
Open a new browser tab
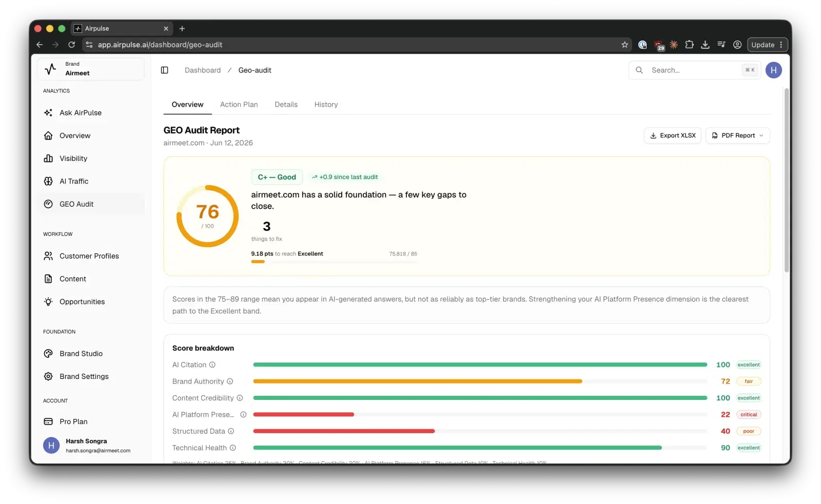coord(182,29)
